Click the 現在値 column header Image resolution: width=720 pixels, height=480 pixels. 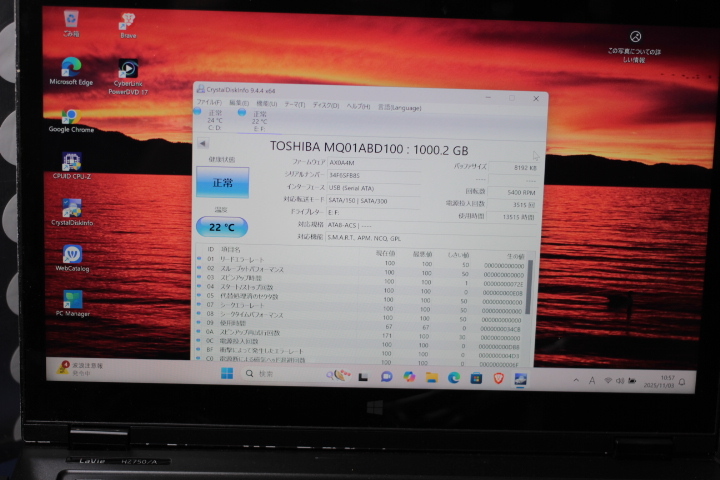click(385, 253)
